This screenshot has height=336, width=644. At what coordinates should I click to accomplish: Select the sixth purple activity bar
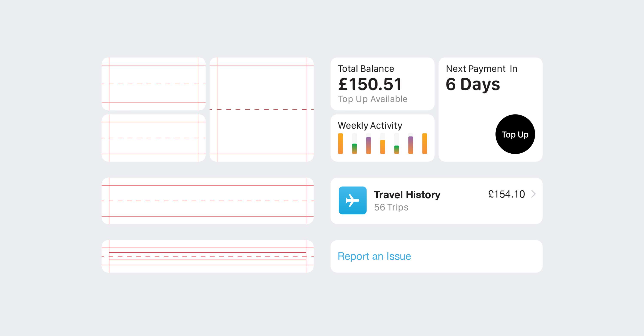pyautogui.click(x=410, y=145)
